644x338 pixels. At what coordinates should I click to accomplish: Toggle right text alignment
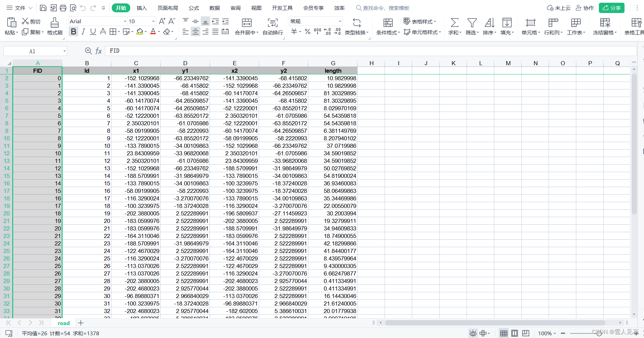click(205, 32)
